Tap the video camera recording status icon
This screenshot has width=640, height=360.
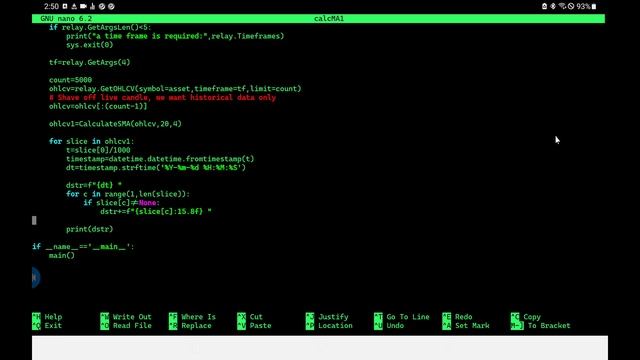coord(83,7)
